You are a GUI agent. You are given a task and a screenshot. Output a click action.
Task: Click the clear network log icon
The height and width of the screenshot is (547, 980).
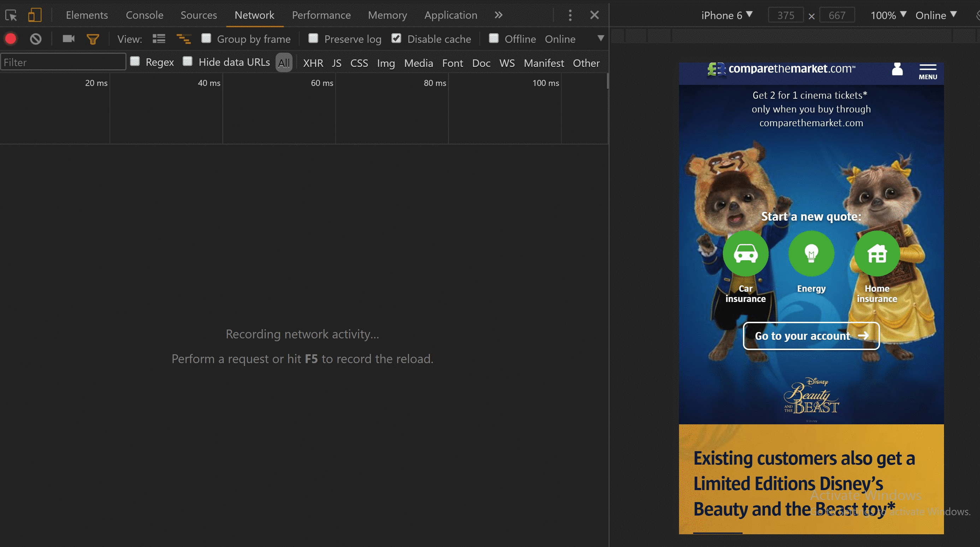(36, 39)
